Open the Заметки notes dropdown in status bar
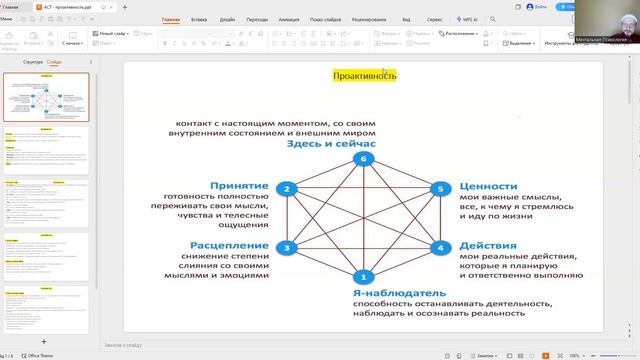Image resolution: width=640 pixels, height=360 pixels. point(484,356)
